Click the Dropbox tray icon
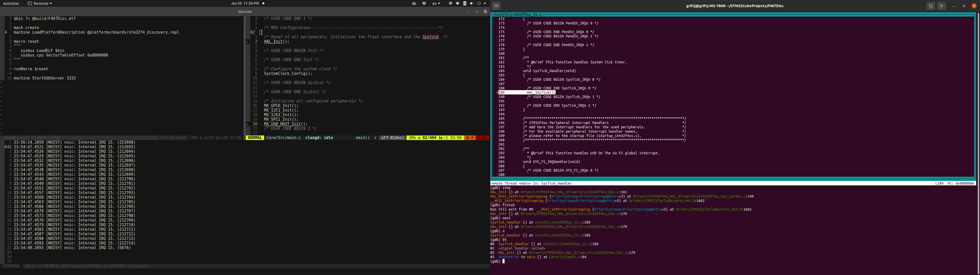The width and height of the screenshot is (980, 275). 424,3
